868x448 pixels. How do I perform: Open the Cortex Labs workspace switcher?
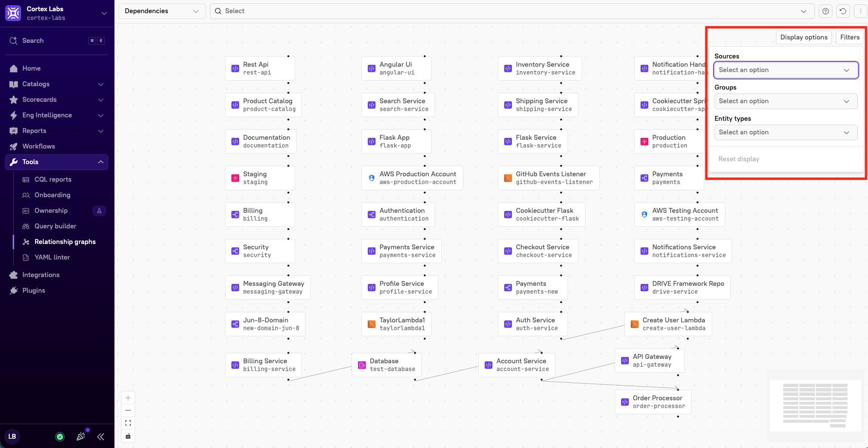57,13
